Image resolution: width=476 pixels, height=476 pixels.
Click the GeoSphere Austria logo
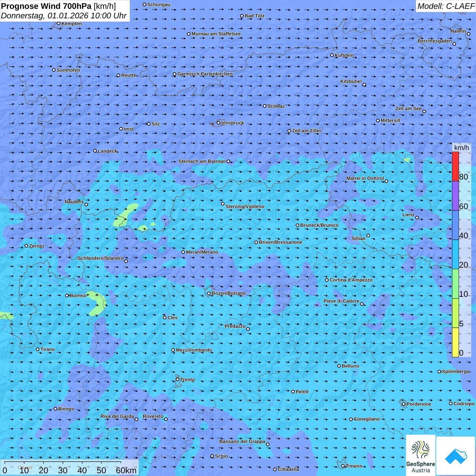coord(421,455)
